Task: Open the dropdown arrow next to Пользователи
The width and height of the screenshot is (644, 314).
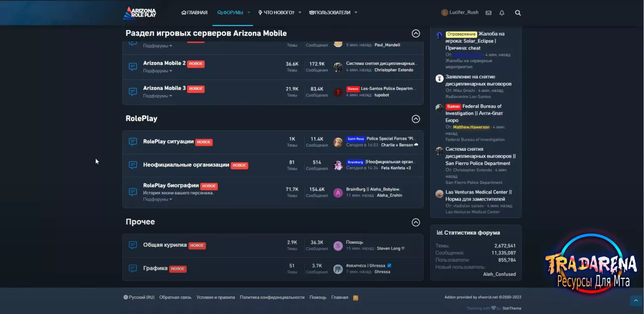Action: (x=356, y=13)
